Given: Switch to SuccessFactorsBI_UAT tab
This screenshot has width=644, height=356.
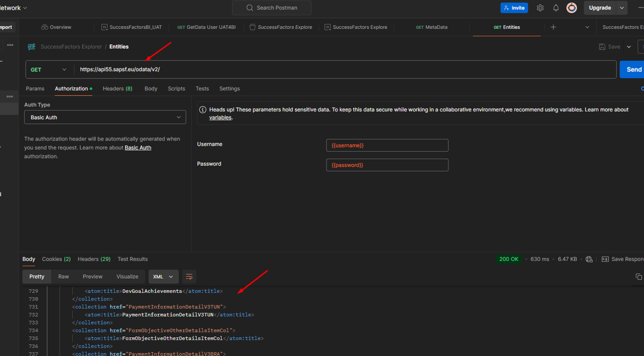Looking at the screenshot, I should 131,27.
